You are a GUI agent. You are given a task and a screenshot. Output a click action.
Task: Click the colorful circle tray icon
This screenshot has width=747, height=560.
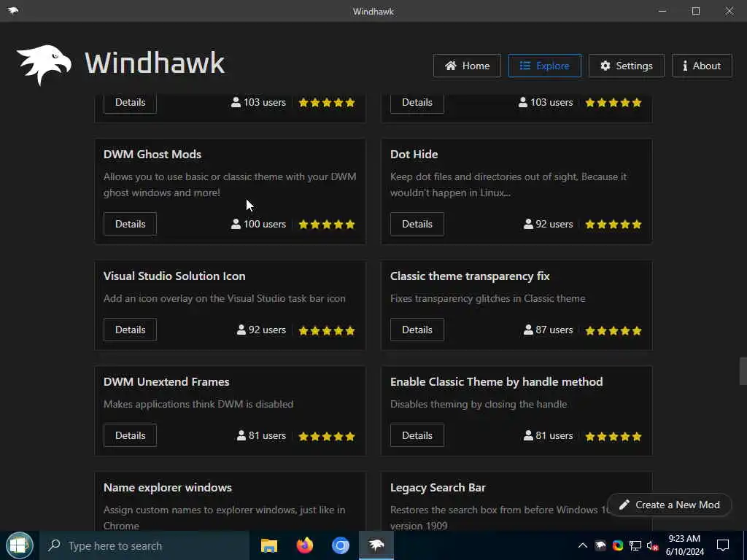pyautogui.click(x=618, y=545)
